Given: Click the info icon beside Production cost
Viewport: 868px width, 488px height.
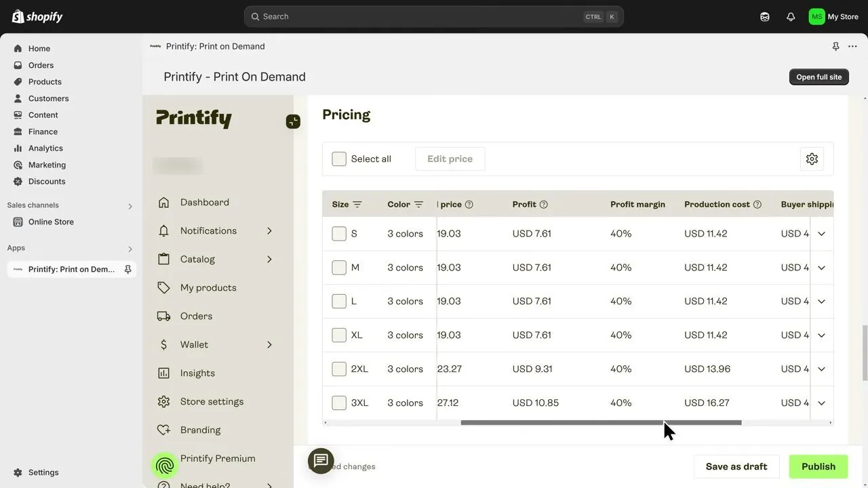Looking at the screenshot, I should pos(757,204).
